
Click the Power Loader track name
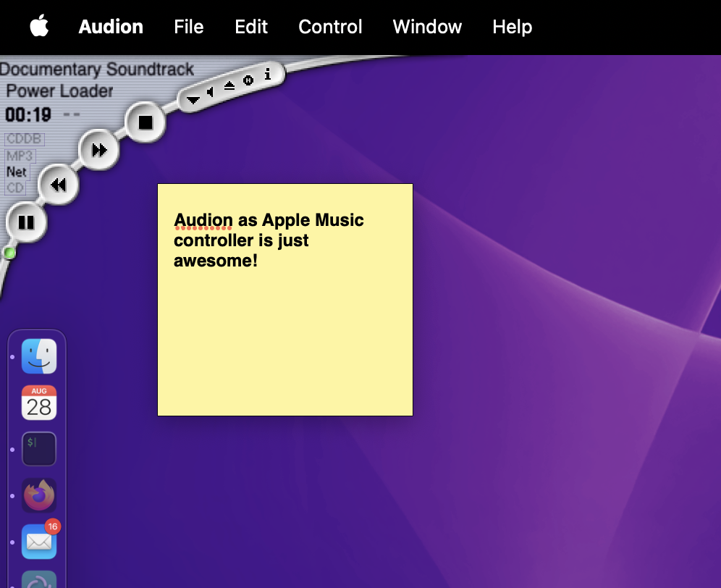click(59, 91)
